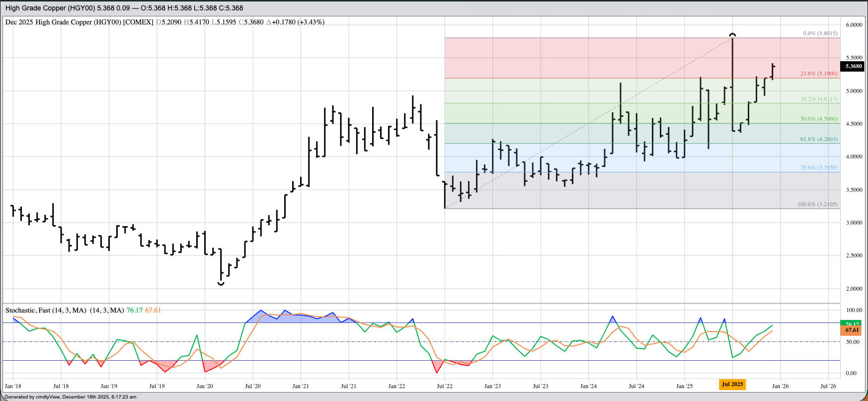Click the 100.0% (3.2105) Fibonacci label
Screen dimensions: 868x401
(817, 204)
